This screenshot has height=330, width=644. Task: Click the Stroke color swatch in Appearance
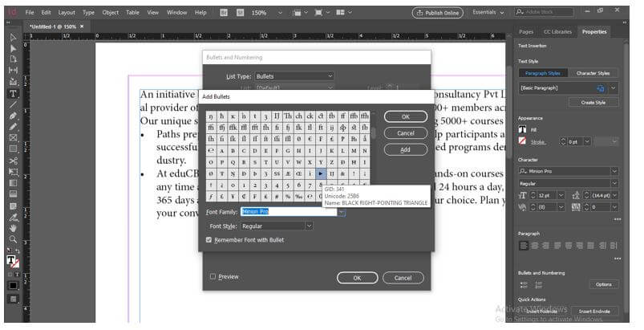click(x=522, y=141)
